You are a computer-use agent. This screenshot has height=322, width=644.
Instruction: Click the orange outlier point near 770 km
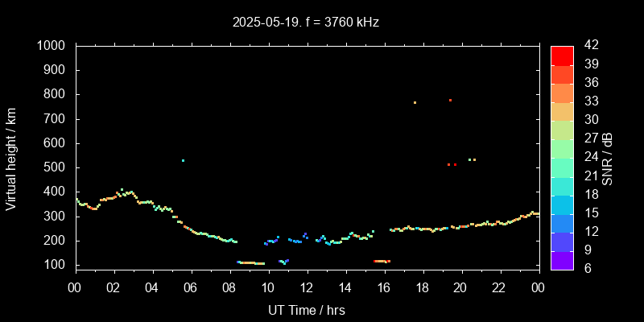pos(415,102)
